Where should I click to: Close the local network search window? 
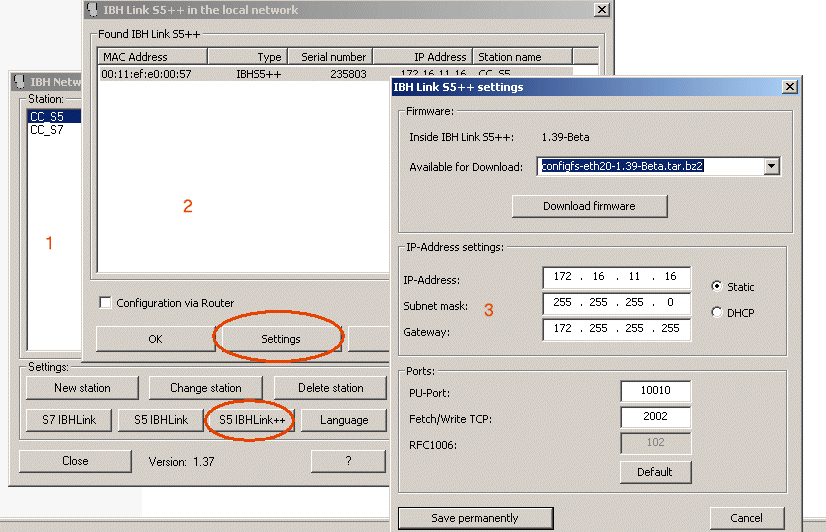coord(602,9)
